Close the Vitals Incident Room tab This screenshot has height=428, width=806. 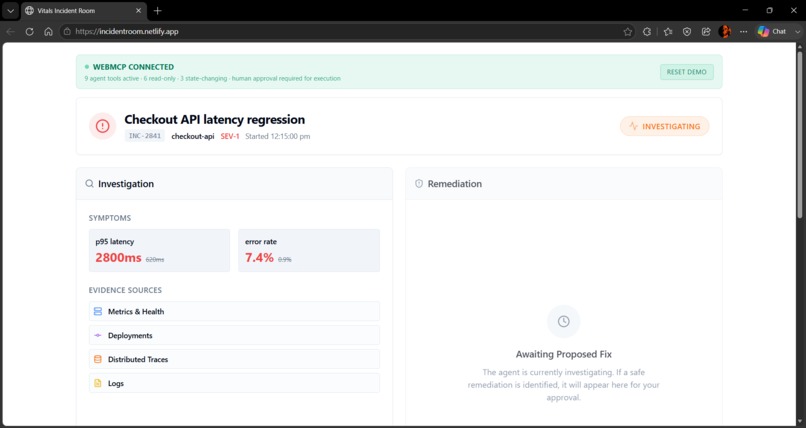pyautogui.click(x=139, y=10)
